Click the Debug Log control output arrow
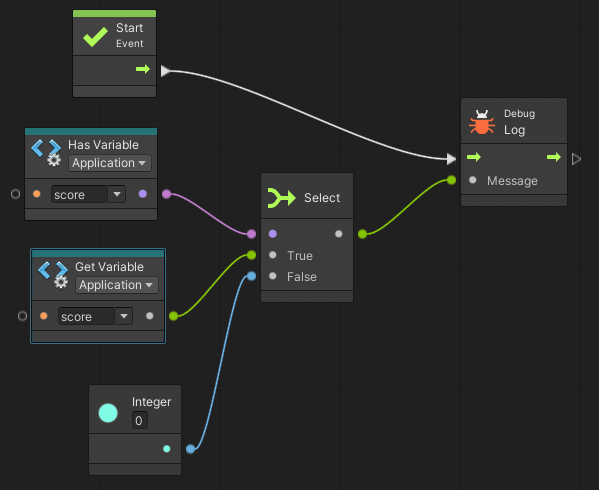Screen dimensions: 599x490 pos(554,157)
